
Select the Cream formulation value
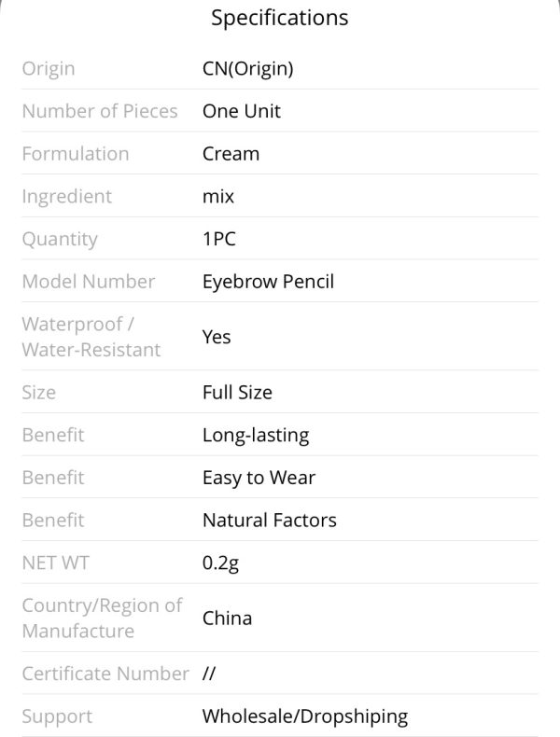[x=231, y=154]
